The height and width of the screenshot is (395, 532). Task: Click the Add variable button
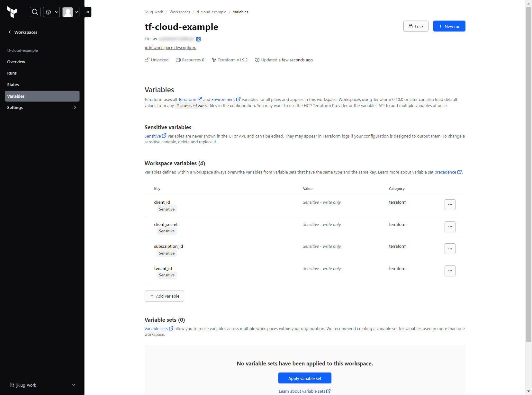click(164, 296)
